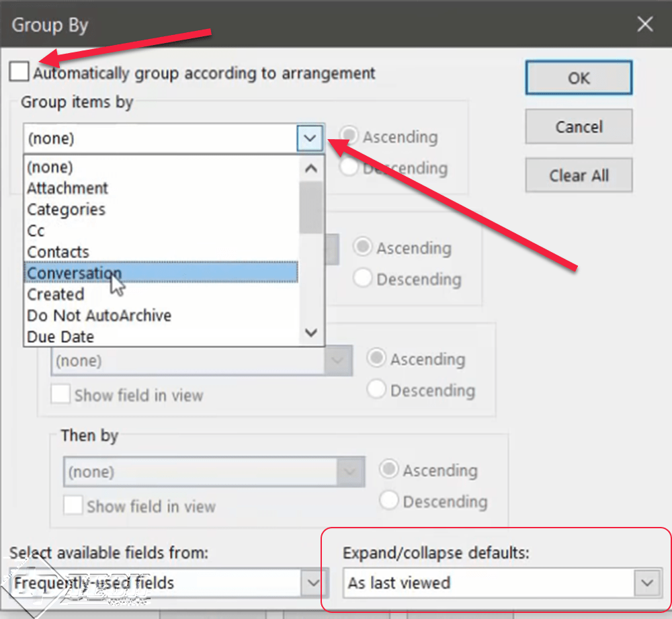The width and height of the screenshot is (672, 619).
Task: Click the Cancel button
Action: 579,127
